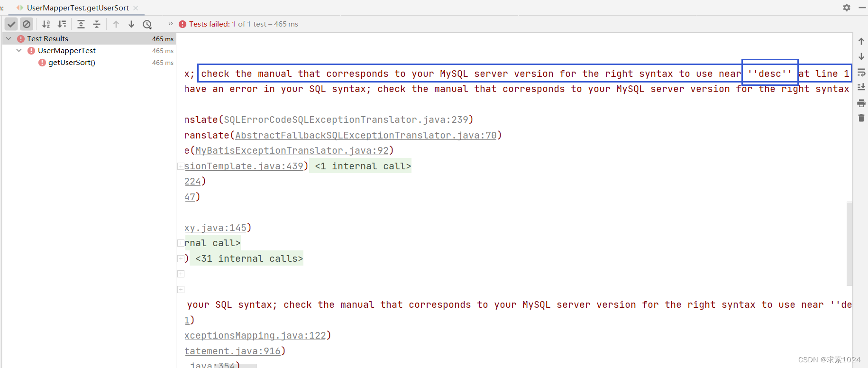Collapse the UserMapperTest tree node

click(19, 50)
